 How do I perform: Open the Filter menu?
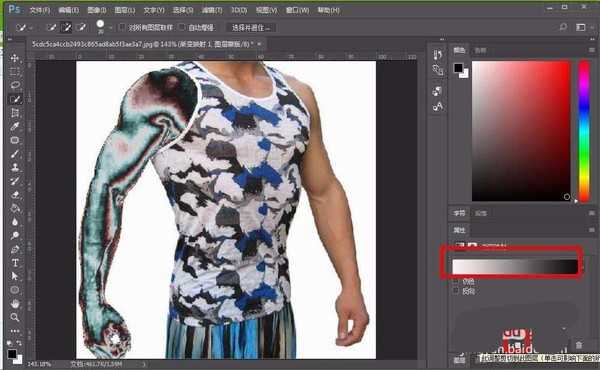click(212, 10)
